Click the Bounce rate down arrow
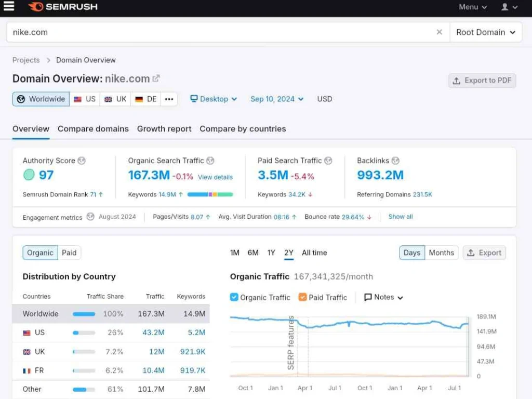532x399 pixels. [369, 217]
